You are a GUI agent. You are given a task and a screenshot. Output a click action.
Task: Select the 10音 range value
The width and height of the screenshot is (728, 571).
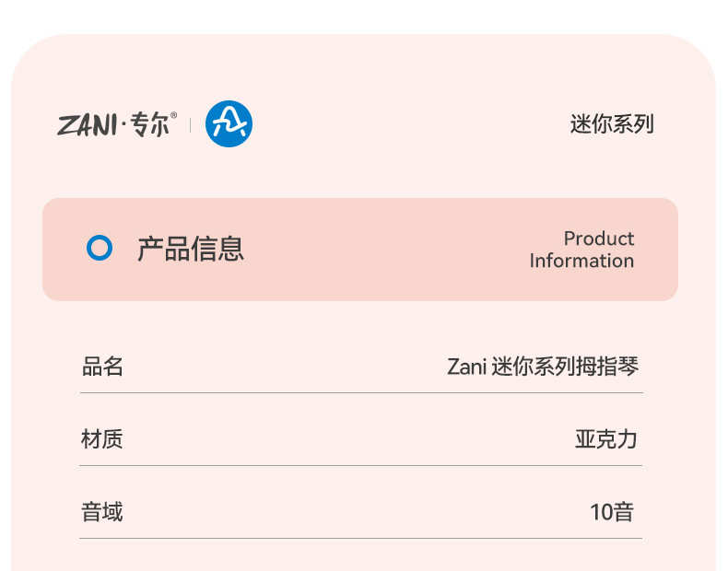612,512
